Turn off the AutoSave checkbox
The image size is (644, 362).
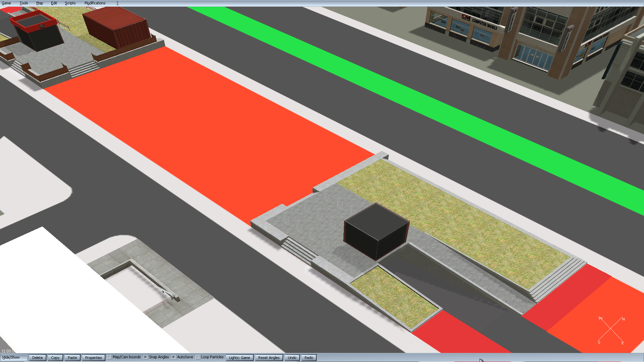[174, 357]
